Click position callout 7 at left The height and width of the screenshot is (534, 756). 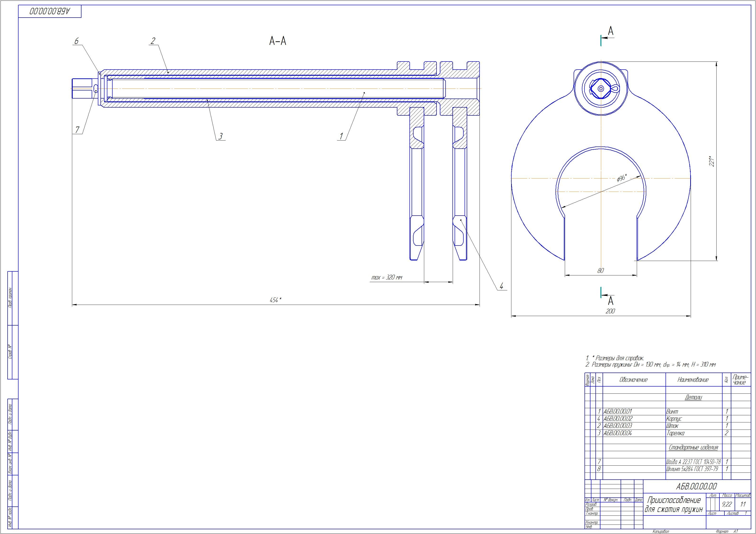click(77, 130)
